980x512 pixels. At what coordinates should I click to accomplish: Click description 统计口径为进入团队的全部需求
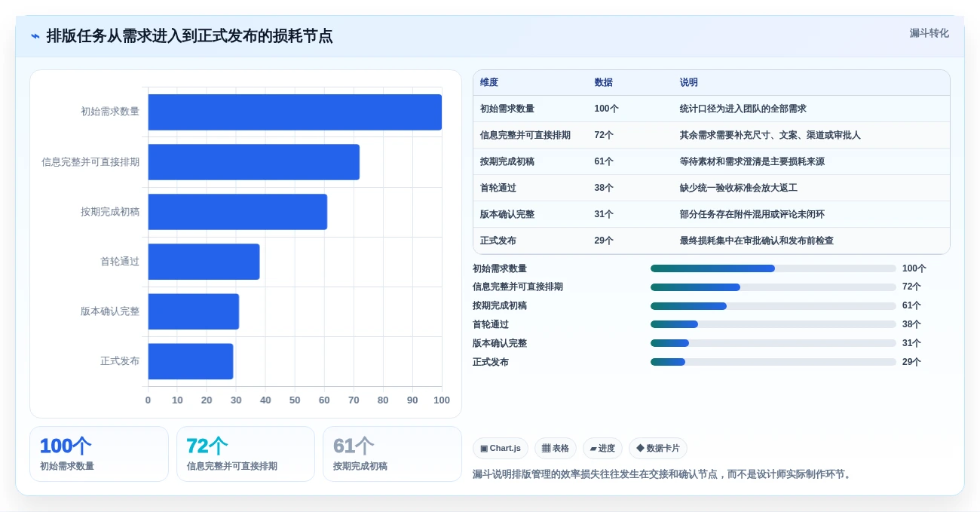[x=743, y=109]
